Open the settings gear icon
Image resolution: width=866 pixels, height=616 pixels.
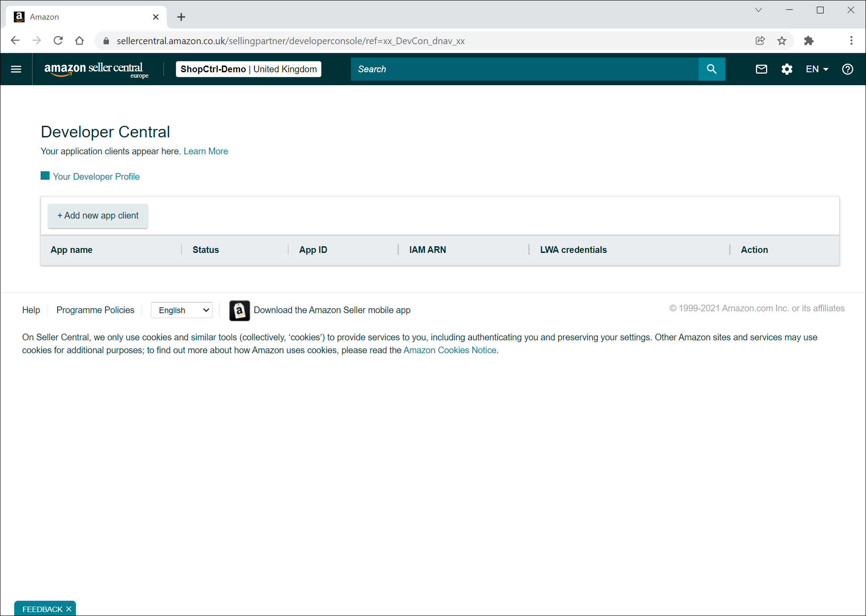[787, 69]
